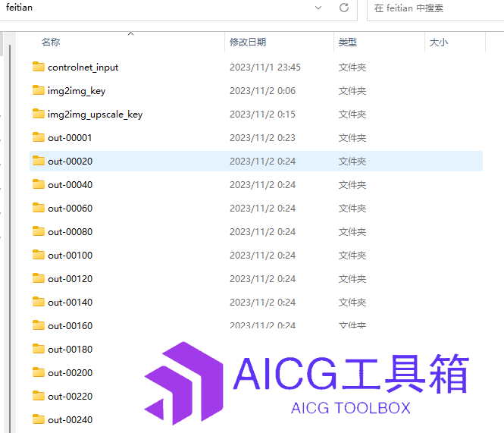Click the controlnet_input folder icon

click(39, 67)
